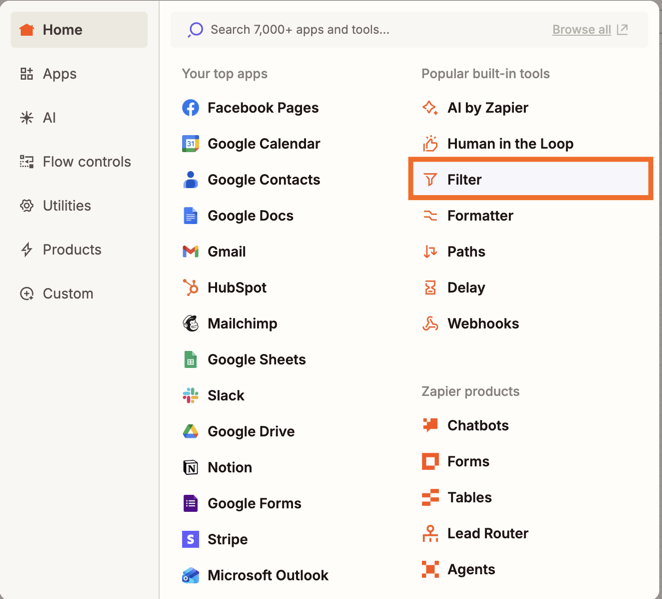Open the Products category
The width and height of the screenshot is (662, 599).
click(60, 249)
